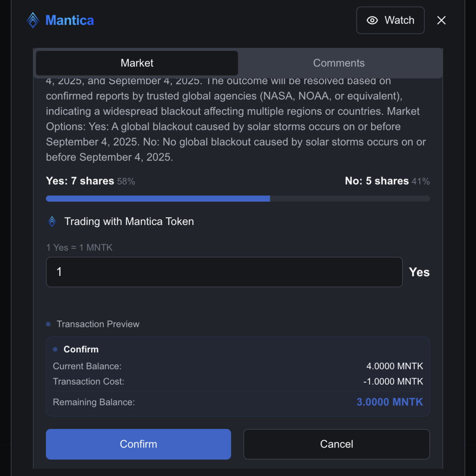Click the "1 Yes = 1 MNTK" rate hint
Viewport: 476px width, 476px height.
click(79, 248)
